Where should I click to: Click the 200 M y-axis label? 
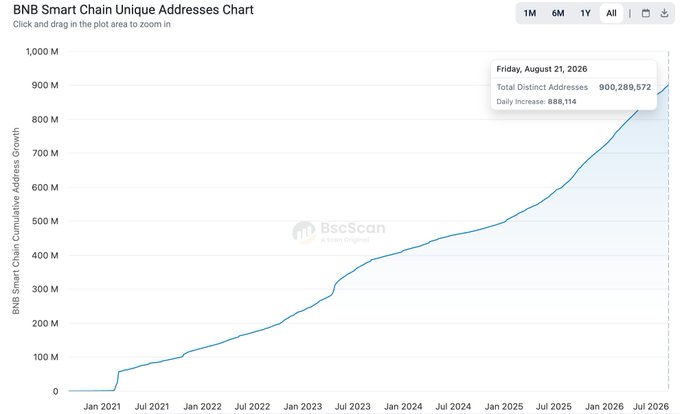(x=45, y=323)
